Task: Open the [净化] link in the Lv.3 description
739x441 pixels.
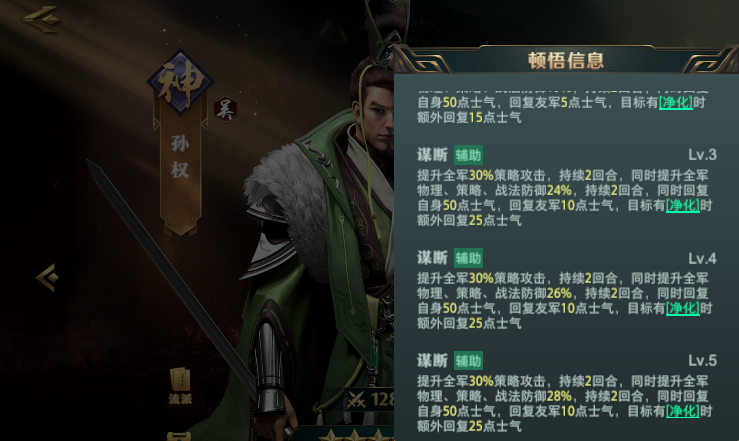Action: coord(682,205)
